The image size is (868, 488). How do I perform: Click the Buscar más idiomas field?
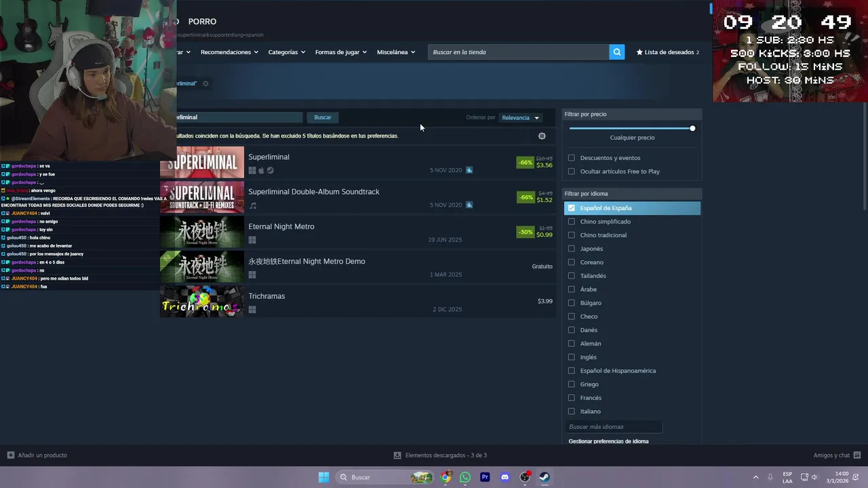(x=614, y=427)
